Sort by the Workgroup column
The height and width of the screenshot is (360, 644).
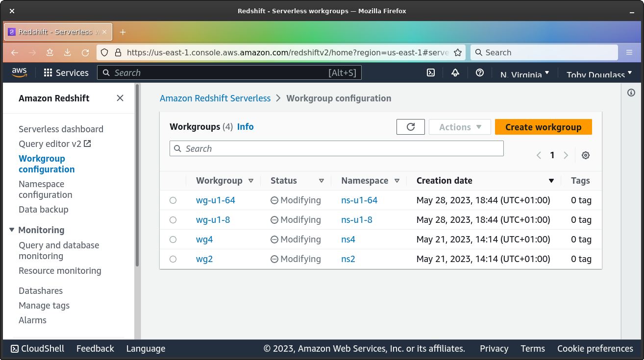[225, 181]
